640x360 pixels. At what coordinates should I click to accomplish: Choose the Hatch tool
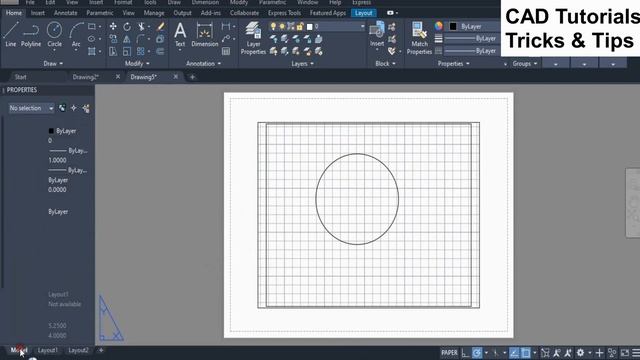click(92, 51)
